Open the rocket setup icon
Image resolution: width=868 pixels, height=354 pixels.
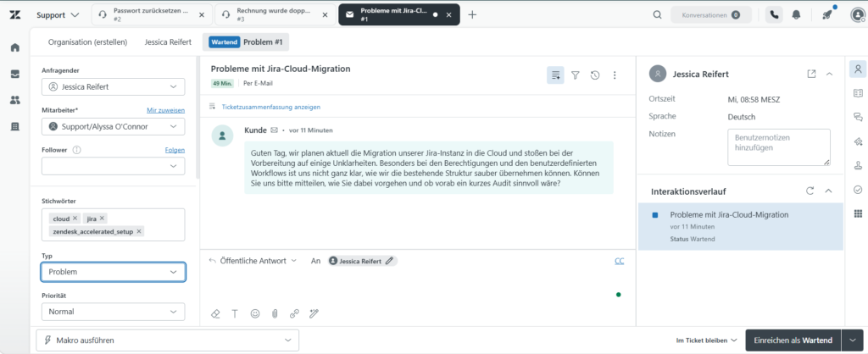tap(827, 15)
